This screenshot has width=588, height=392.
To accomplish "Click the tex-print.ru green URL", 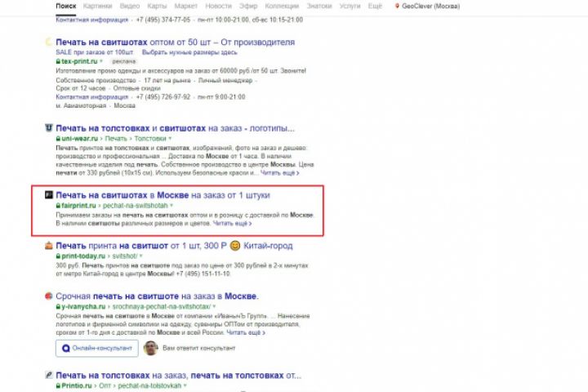I will pyautogui.click(x=78, y=61).
